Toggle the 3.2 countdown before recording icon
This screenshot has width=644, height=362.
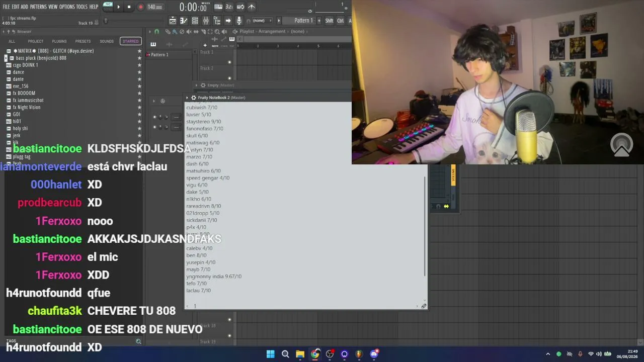(x=229, y=7)
